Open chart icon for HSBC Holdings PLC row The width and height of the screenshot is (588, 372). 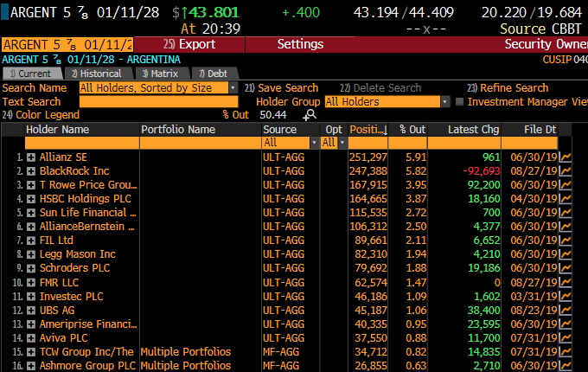566,199
